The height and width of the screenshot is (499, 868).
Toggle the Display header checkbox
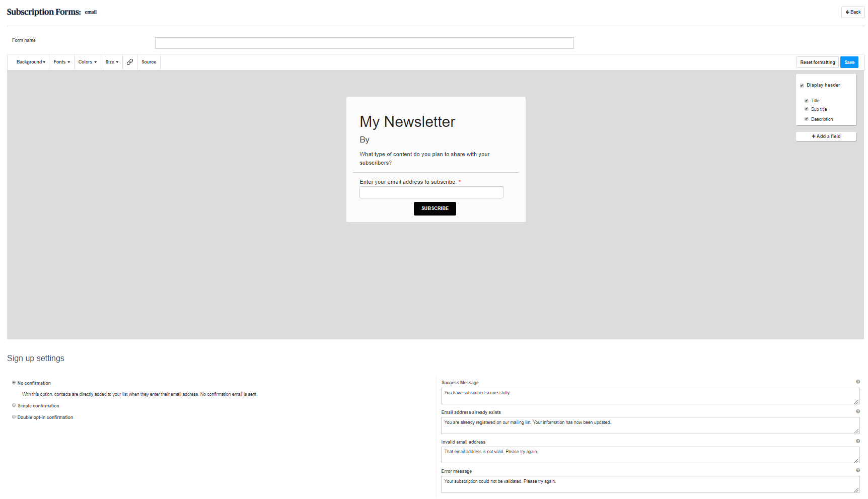[x=802, y=86]
